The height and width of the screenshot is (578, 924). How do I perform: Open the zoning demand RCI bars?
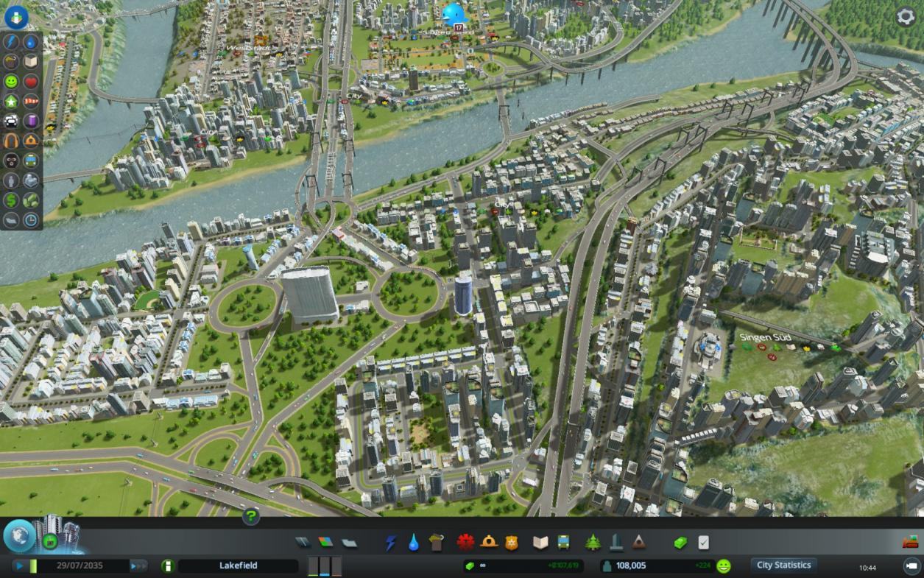tap(325, 566)
